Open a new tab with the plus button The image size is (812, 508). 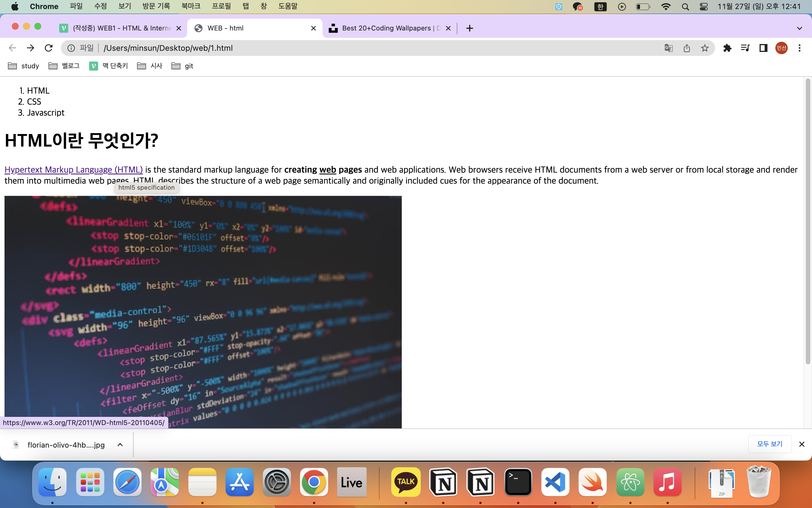(469, 28)
